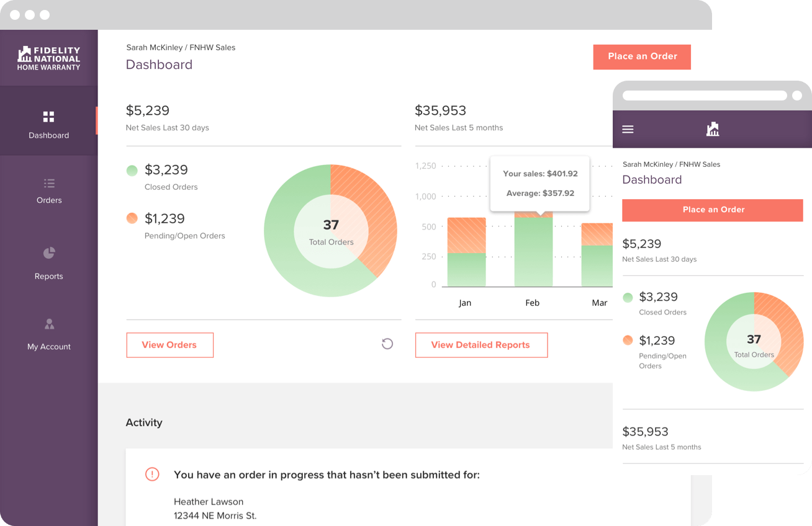Select the orange Pending/Open Orders legend dot

132,218
